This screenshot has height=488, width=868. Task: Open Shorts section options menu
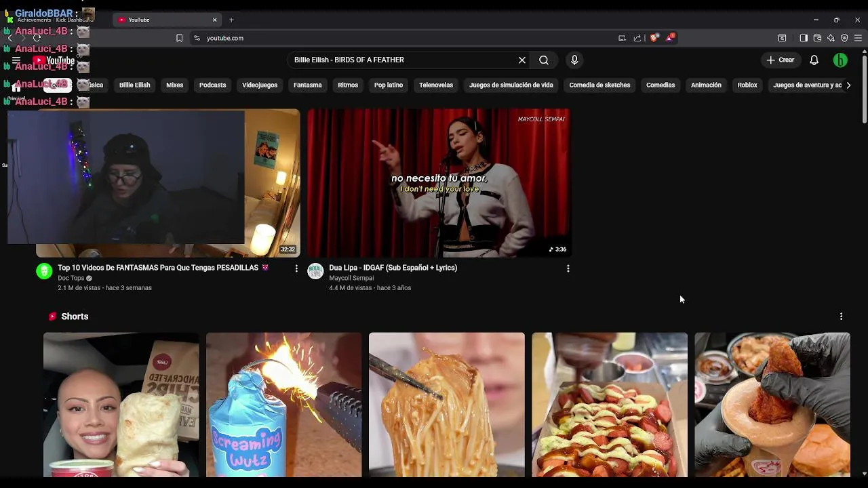pos(841,317)
